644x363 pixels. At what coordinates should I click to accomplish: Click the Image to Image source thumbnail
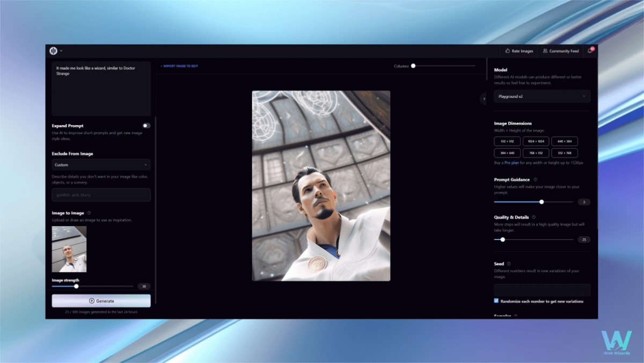69,249
